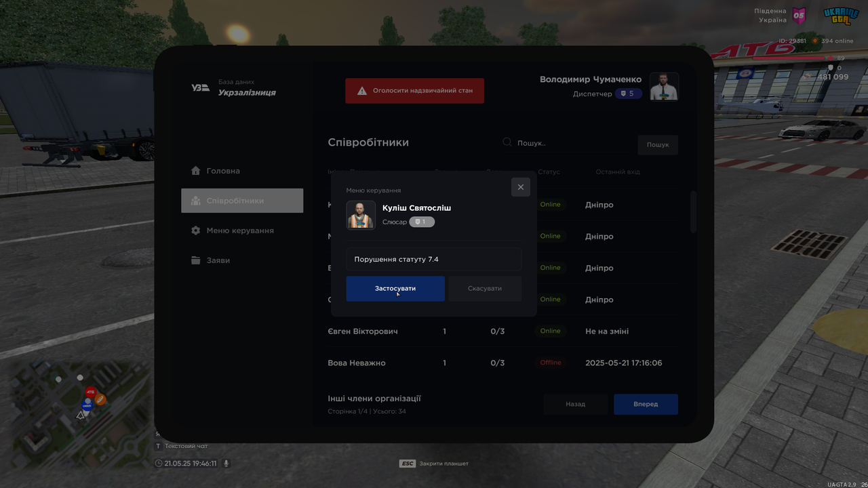Click the Offline status of Вова Неважно
Image resolution: width=868 pixels, height=488 pixels.
(551, 363)
